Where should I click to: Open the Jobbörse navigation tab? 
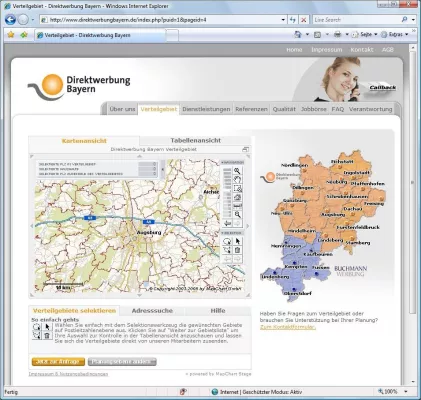coord(314,109)
